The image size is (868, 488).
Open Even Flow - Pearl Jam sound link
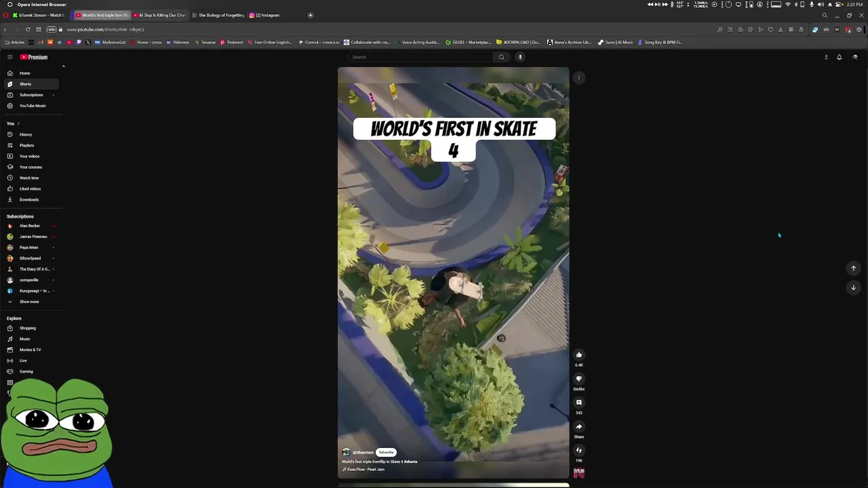click(x=363, y=469)
